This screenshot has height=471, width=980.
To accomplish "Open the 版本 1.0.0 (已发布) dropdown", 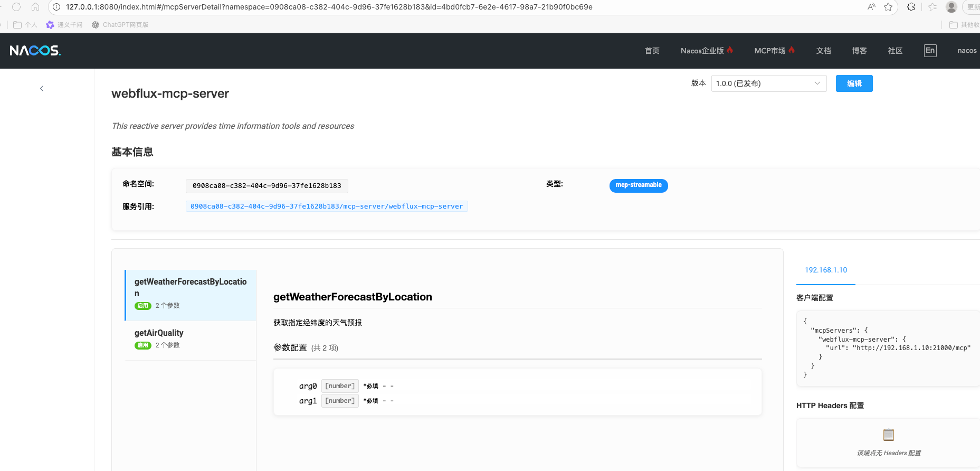I will [769, 83].
